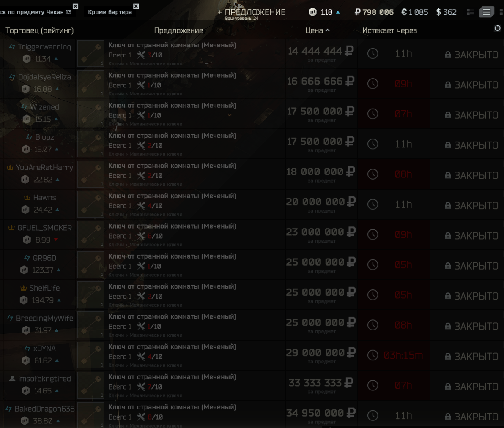Screen dimensions: 504x428
Task: Click Hawns' crown rank icon
Action: coord(27,197)
